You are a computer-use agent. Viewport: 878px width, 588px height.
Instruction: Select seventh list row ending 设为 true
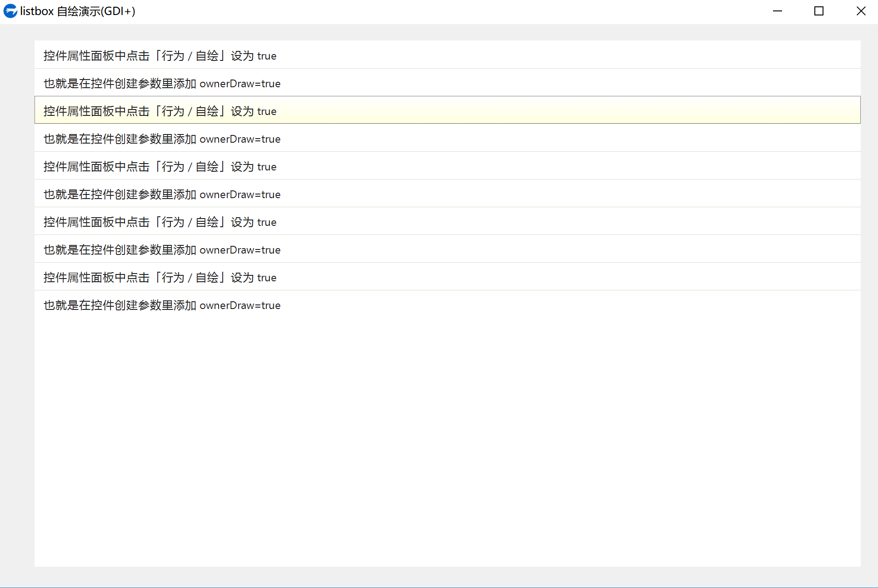[x=447, y=221]
